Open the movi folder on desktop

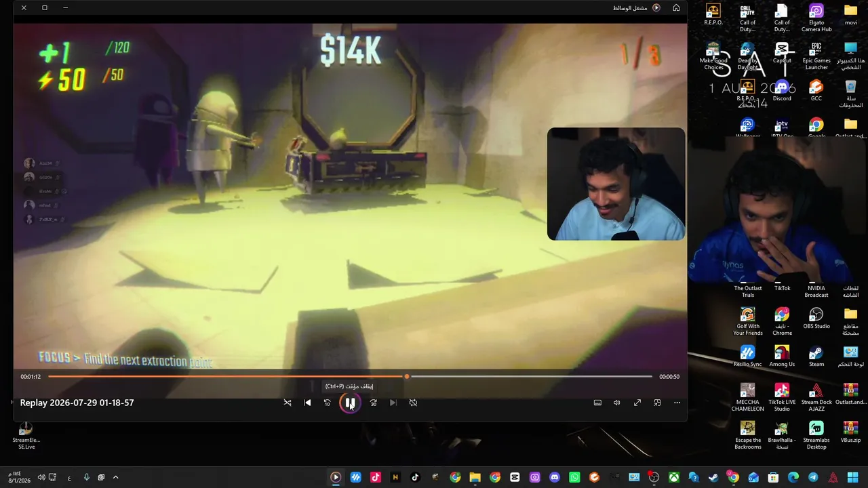[x=851, y=15]
